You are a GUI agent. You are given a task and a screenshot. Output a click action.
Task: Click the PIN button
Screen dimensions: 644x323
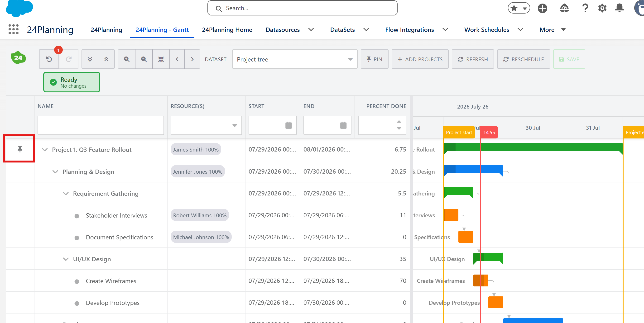[374, 59]
